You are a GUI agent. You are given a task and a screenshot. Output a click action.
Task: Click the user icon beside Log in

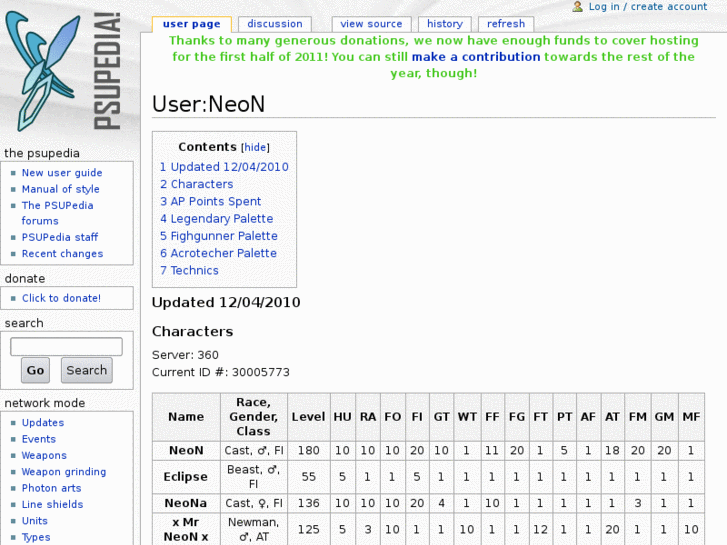tap(577, 6)
